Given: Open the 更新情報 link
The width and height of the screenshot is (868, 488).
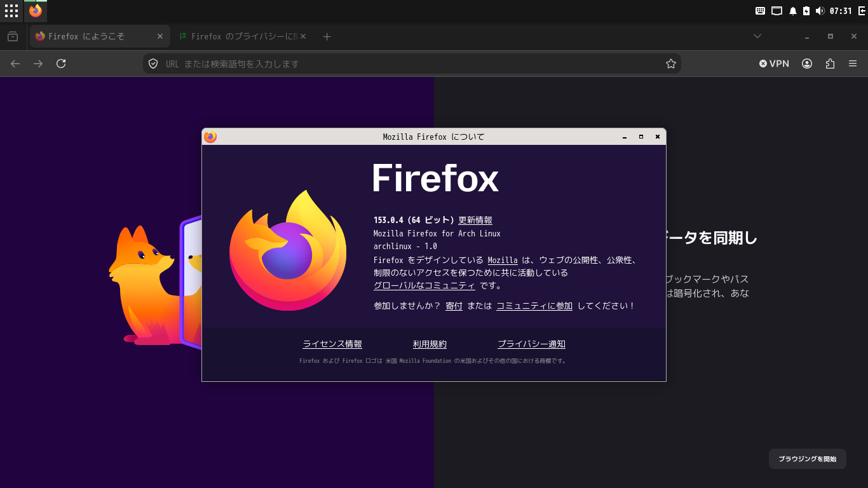Looking at the screenshot, I should [475, 220].
